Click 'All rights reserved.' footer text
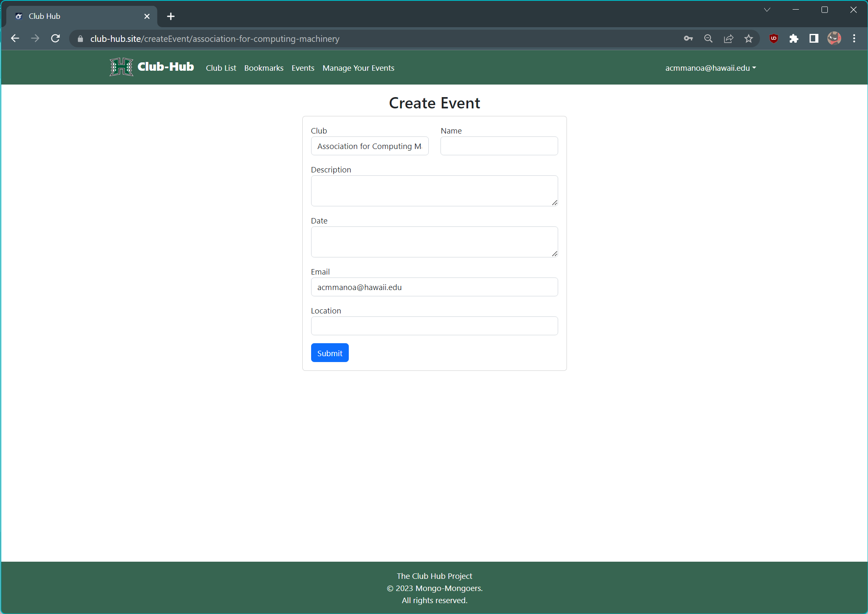 click(x=434, y=600)
